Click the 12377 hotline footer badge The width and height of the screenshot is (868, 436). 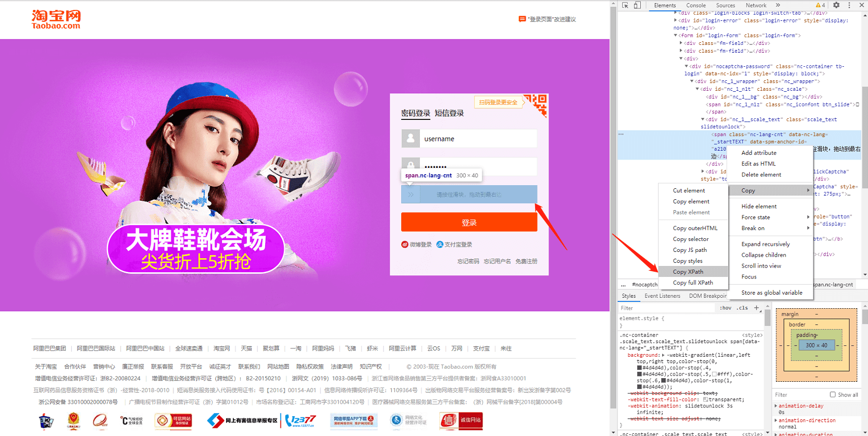[x=301, y=420]
